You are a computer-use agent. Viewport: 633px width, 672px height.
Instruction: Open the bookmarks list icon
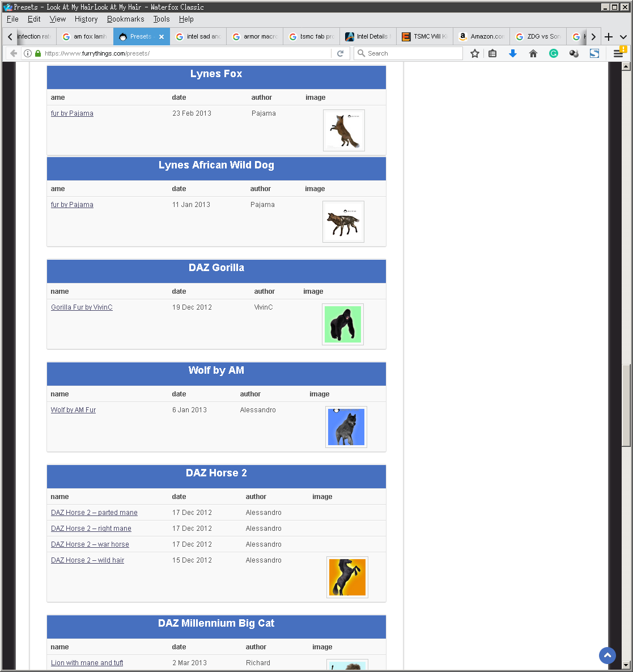click(492, 53)
